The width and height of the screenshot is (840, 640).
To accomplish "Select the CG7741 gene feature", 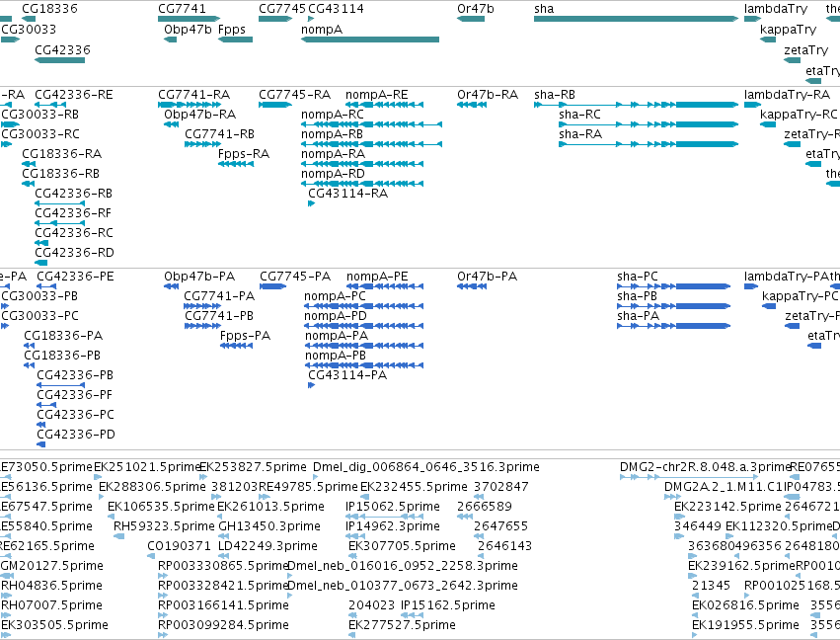I will coord(190,19).
